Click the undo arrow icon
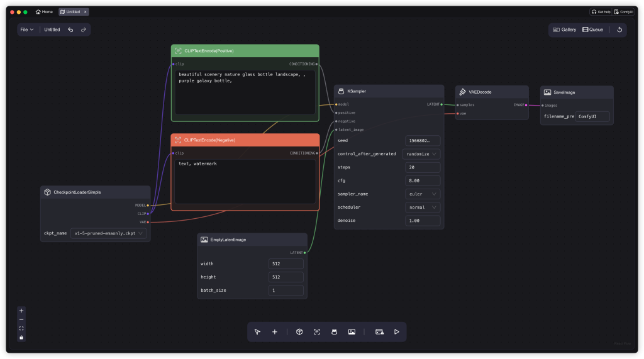 pyautogui.click(x=70, y=30)
